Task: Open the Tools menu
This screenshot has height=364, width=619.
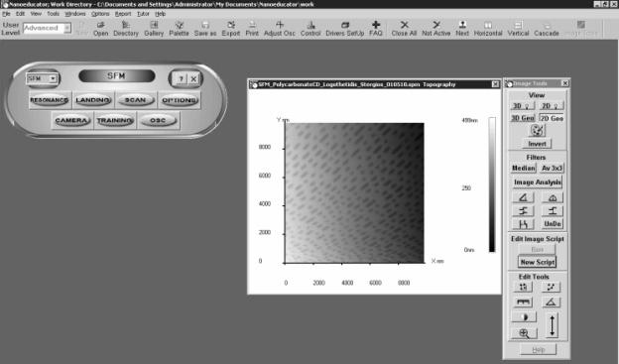Action: 53,14
